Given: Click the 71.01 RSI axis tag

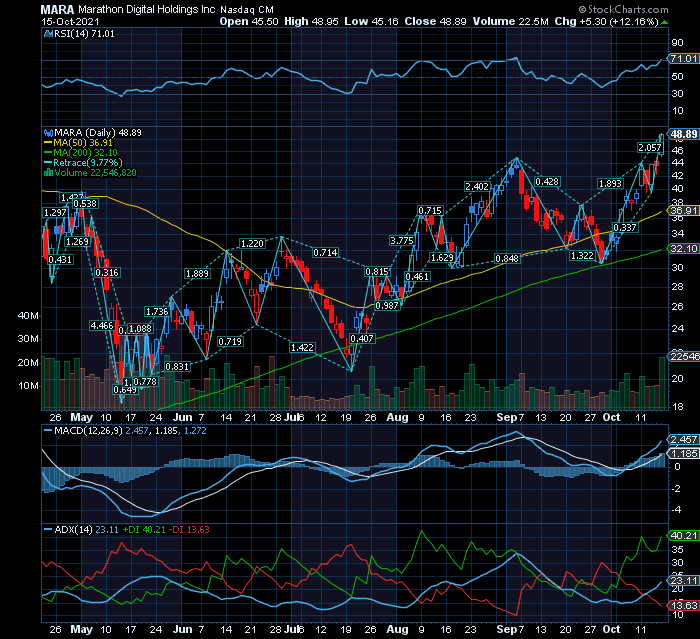Looking at the screenshot, I should [x=683, y=58].
